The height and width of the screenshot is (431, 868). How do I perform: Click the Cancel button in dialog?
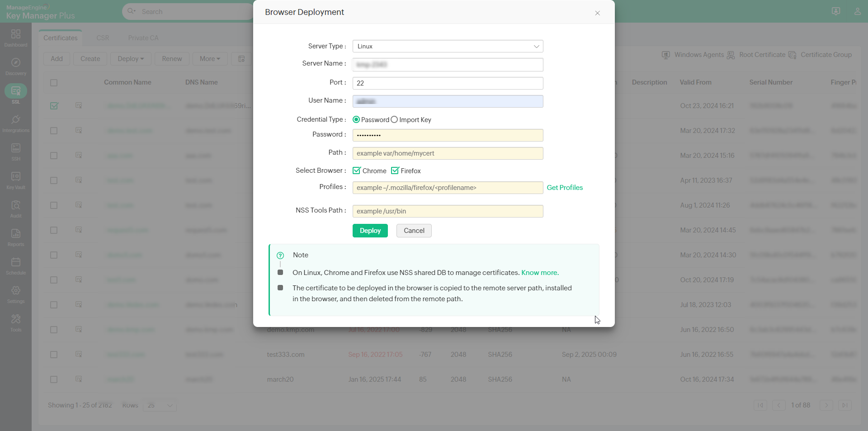[x=414, y=231]
